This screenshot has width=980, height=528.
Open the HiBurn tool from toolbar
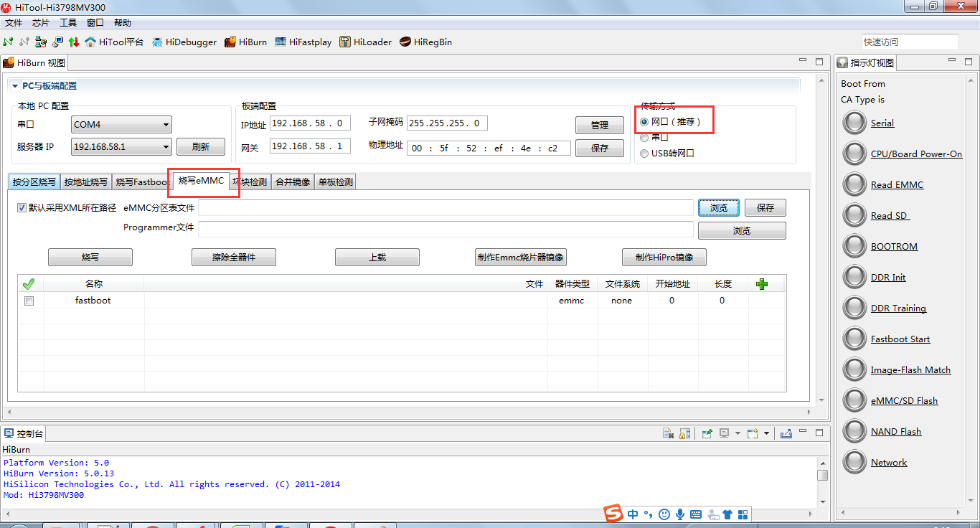pos(245,42)
